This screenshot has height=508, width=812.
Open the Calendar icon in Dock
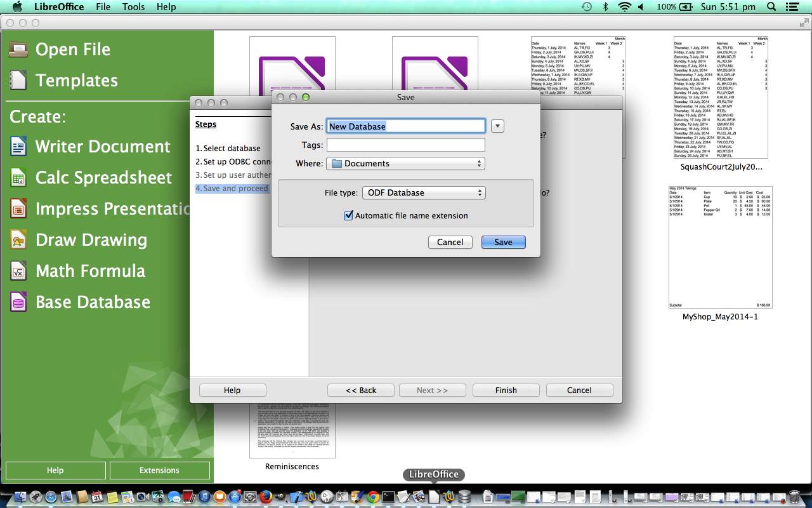coord(97,497)
